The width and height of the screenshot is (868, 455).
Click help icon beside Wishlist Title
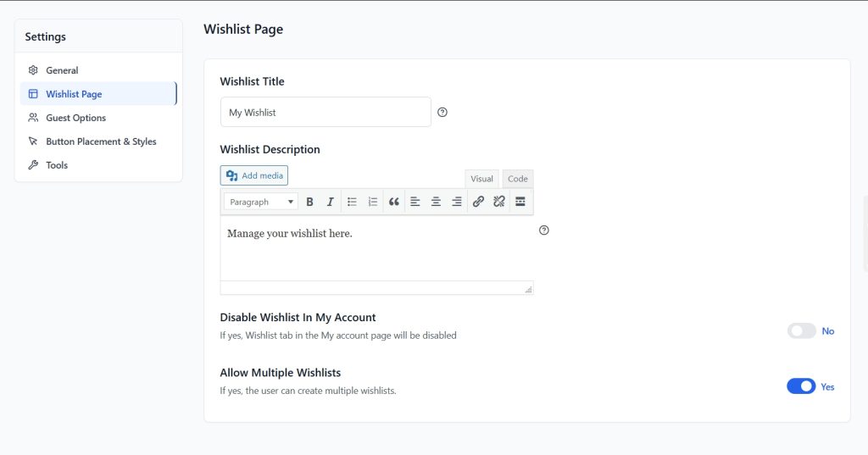[x=442, y=113]
